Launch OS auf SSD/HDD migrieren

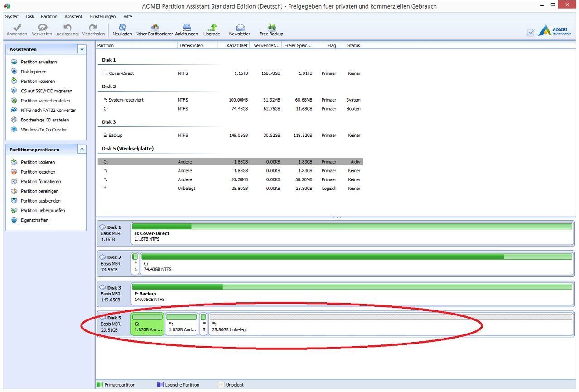pyautogui.click(x=46, y=91)
